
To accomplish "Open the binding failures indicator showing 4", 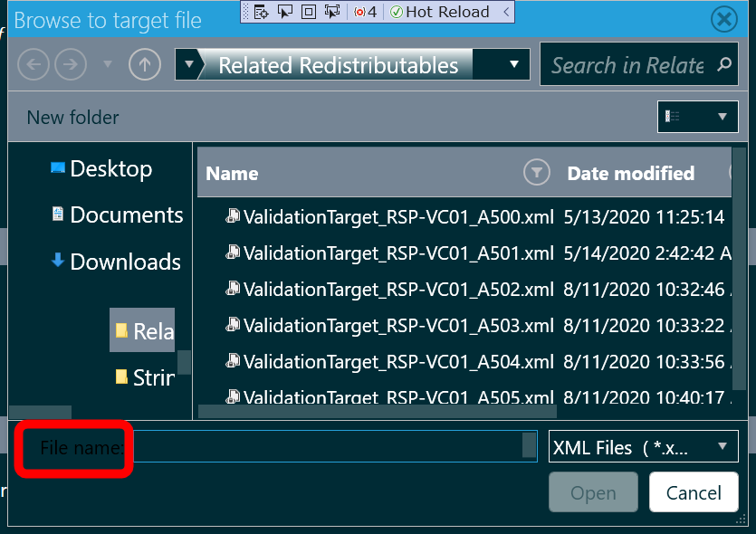I will (x=365, y=12).
